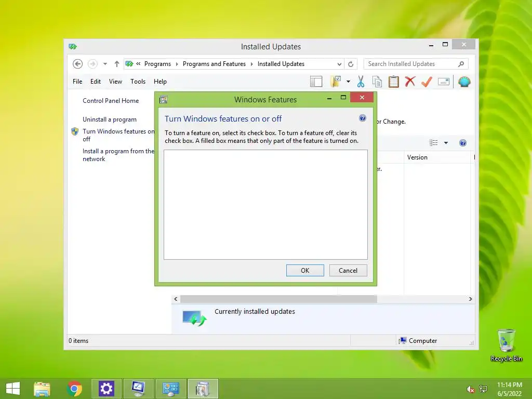Image resolution: width=532 pixels, height=399 pixels.
Task: Open the recent locations dropdown
Action: coord(105,64)
